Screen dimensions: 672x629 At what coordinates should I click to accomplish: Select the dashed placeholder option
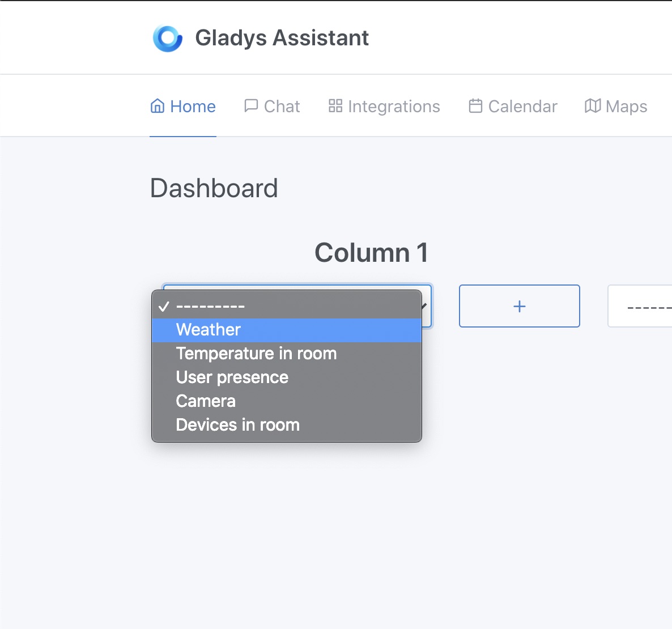point(210,307)
